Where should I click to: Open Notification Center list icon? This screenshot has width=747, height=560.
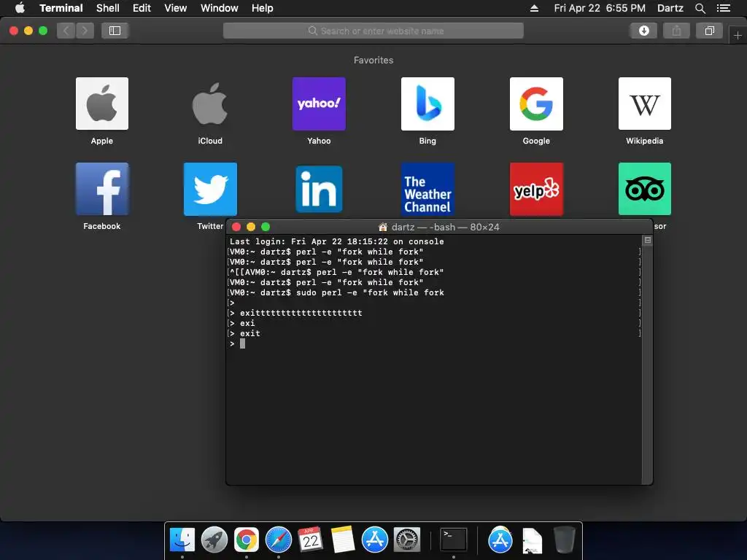(723, 8)
